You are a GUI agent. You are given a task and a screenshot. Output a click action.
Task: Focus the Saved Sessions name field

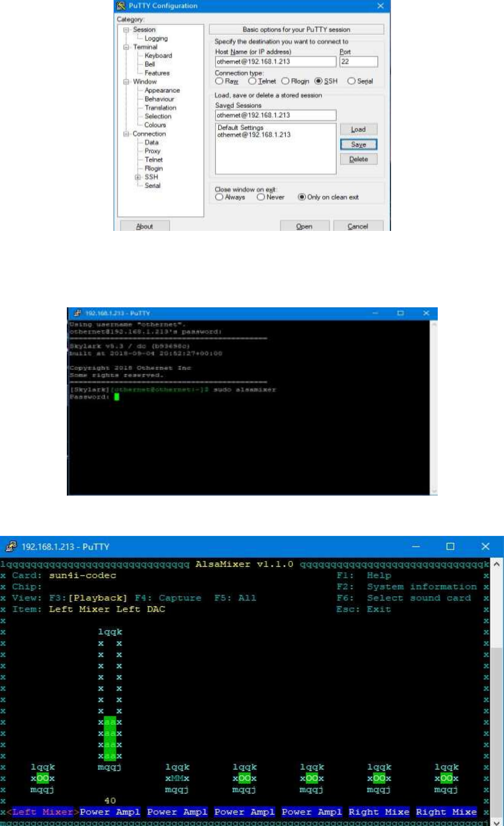click(x=275, y=115)
